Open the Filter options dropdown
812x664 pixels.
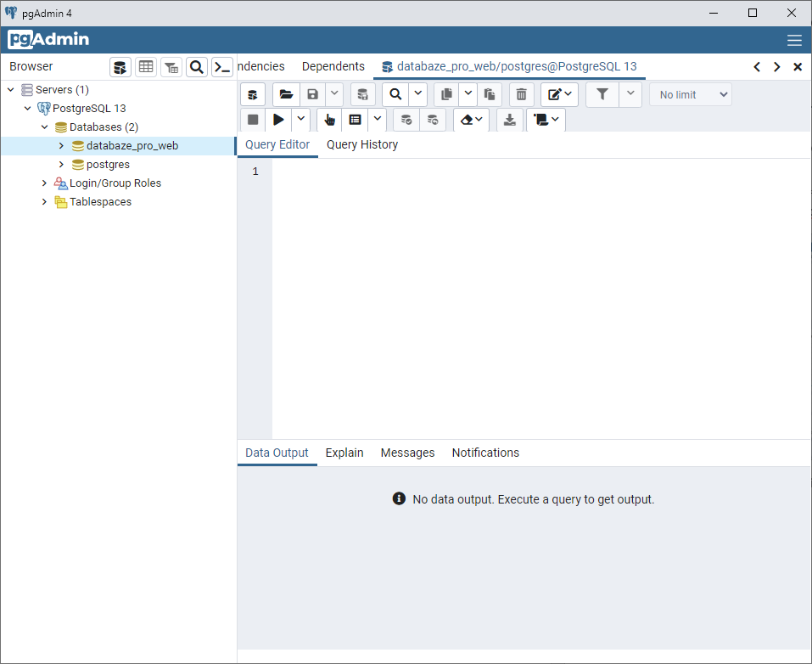[630, 94]
